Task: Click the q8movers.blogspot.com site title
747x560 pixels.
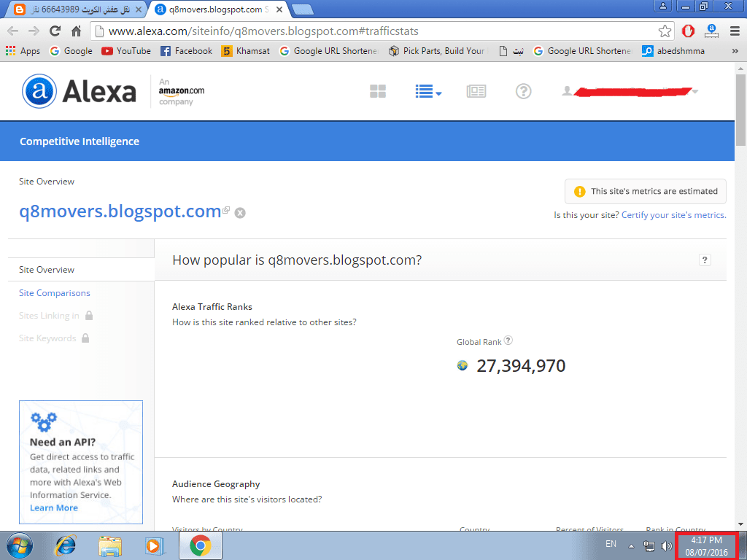Action: pos(120,211)
